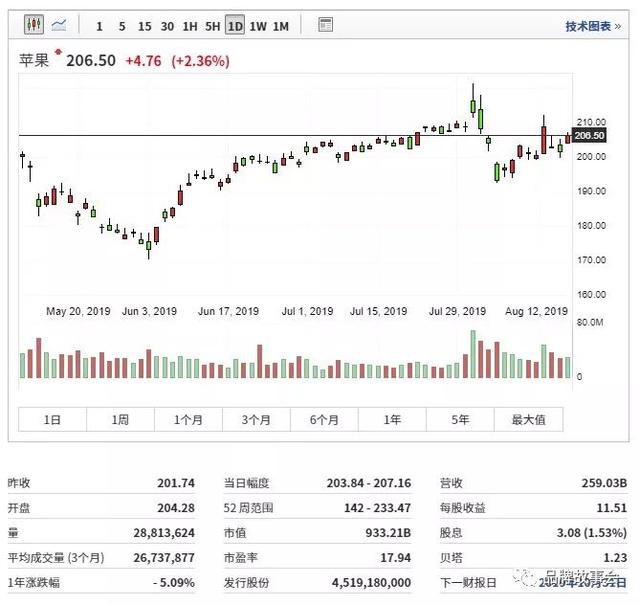Click the 贝塔 value 1.23

coord(615,558)
